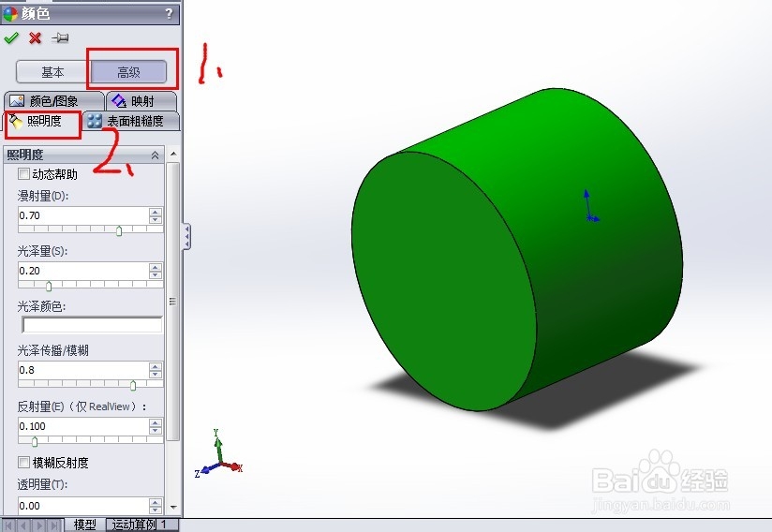Switch to the 基本 (Basic) mode button
Screen dimensions: 772x532
(x=52, y=72)
